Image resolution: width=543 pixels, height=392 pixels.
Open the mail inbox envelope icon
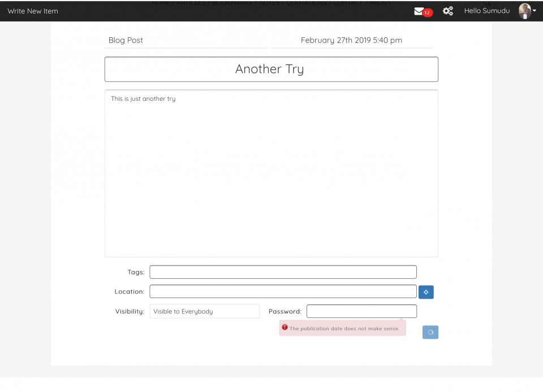coord(419,11)
